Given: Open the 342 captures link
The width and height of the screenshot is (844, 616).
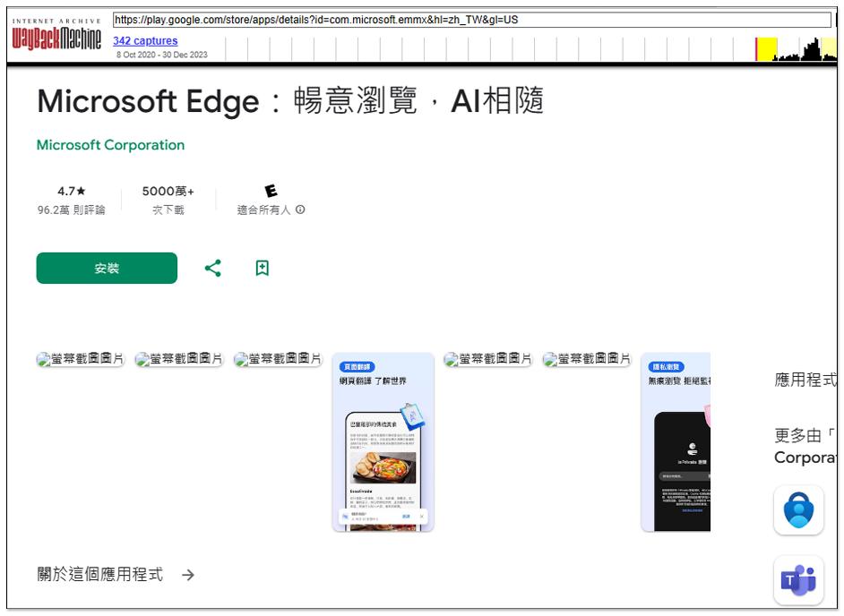Looking at the screenshot, I should [x=145, y=40].
